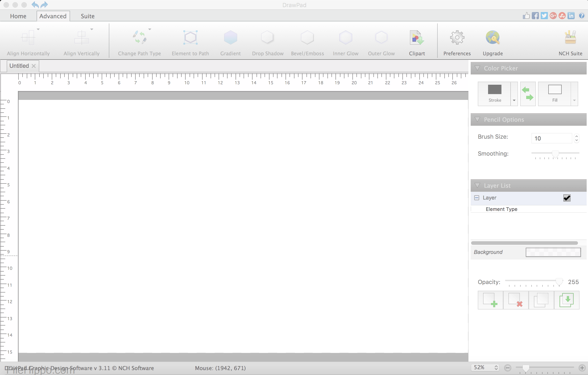The image size is (588, 375).
Task: Open Align Vertically dropdown arrow
Action: tap(92, 29)
